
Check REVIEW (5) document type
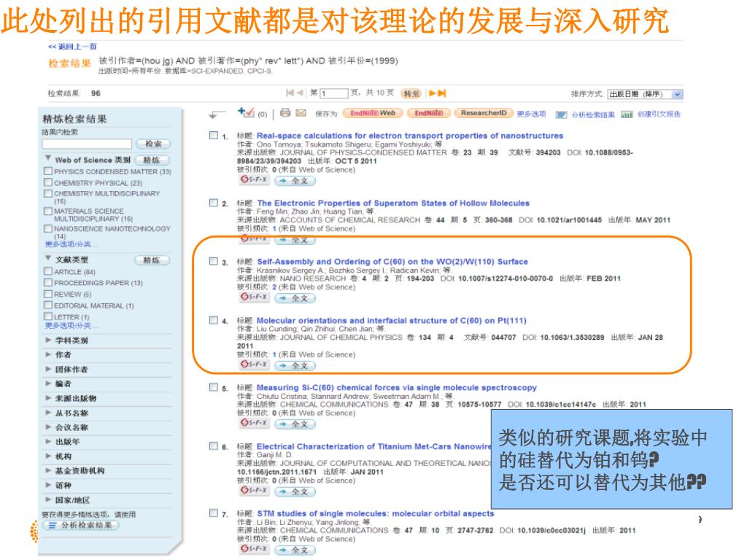[47, 294]
